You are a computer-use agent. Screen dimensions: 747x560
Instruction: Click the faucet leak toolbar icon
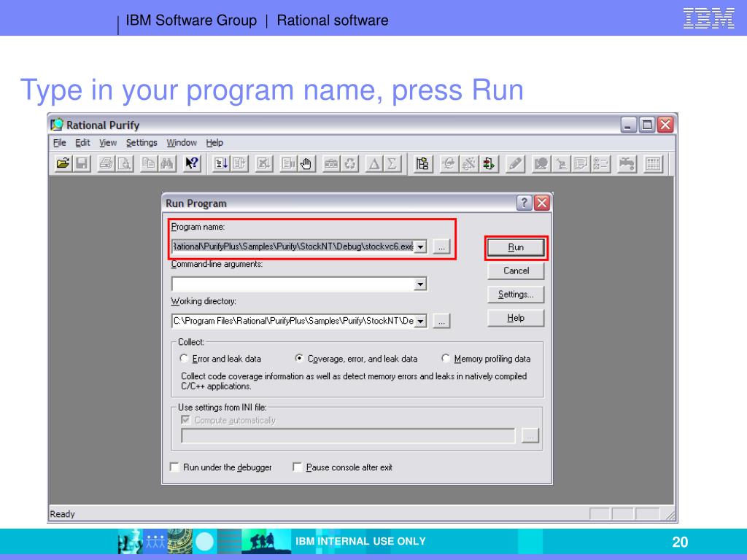click(627, 164)
